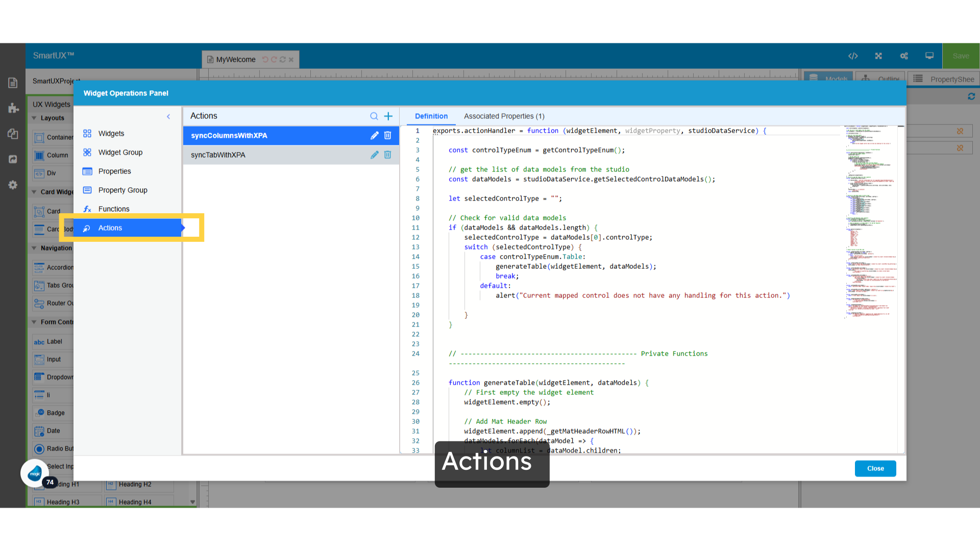The height and width of the screenshot is (551, 980).
Task: Add a new action with plus icon
Action: pos(388,116)
